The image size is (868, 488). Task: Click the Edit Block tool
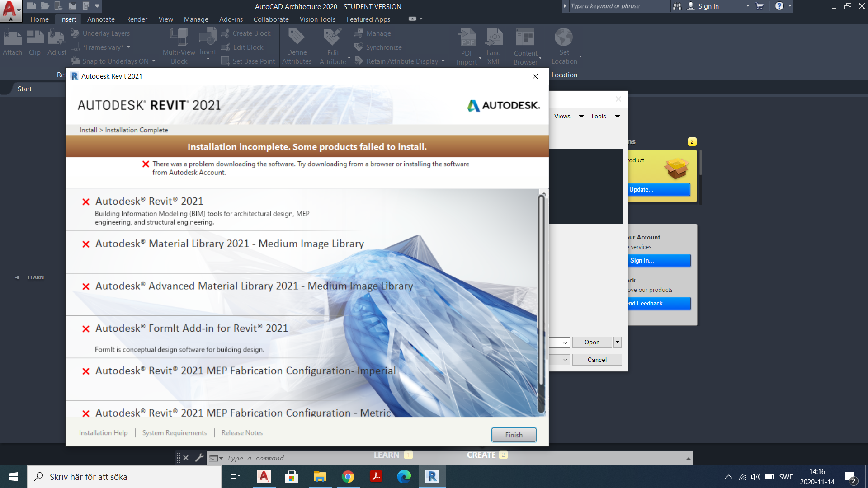(243, 47)
